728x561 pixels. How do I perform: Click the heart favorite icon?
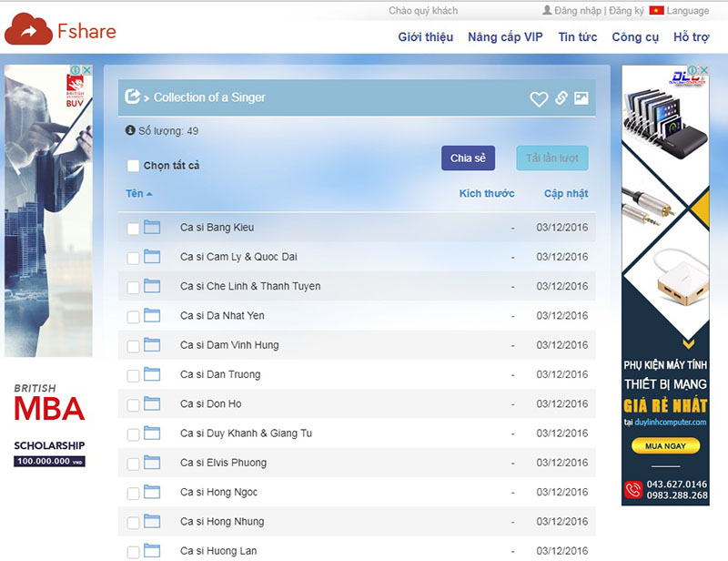click(539, 99)
